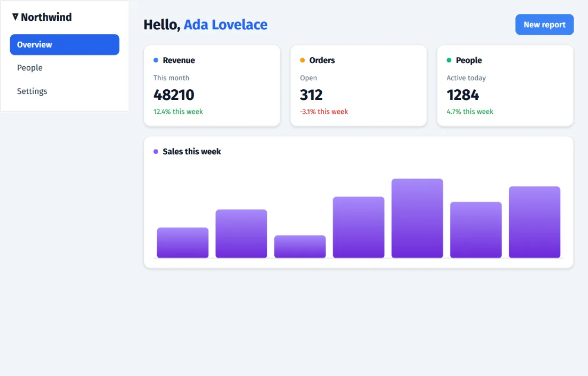Viewport: 588px width, 376px height.
Task: Open the Overview section in the sidebar
Action: [x=65, y=44]
